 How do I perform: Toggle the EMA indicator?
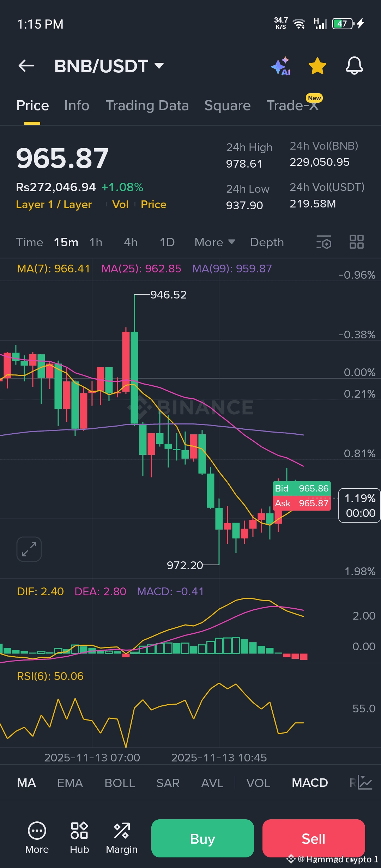(x=70, y=783)
